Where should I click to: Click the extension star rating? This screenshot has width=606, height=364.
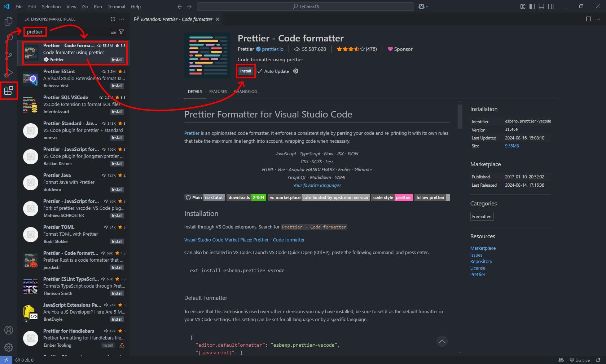point(356,49)
